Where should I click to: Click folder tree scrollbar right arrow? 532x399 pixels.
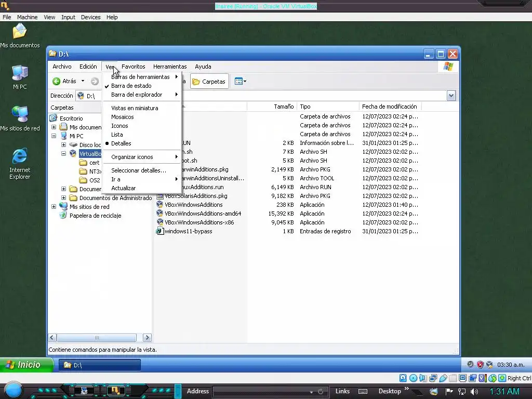click(147, 338)
